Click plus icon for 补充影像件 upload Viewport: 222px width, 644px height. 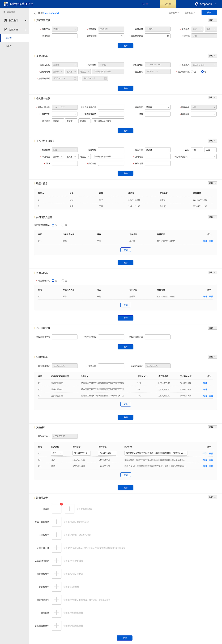(x=57, y=587)
